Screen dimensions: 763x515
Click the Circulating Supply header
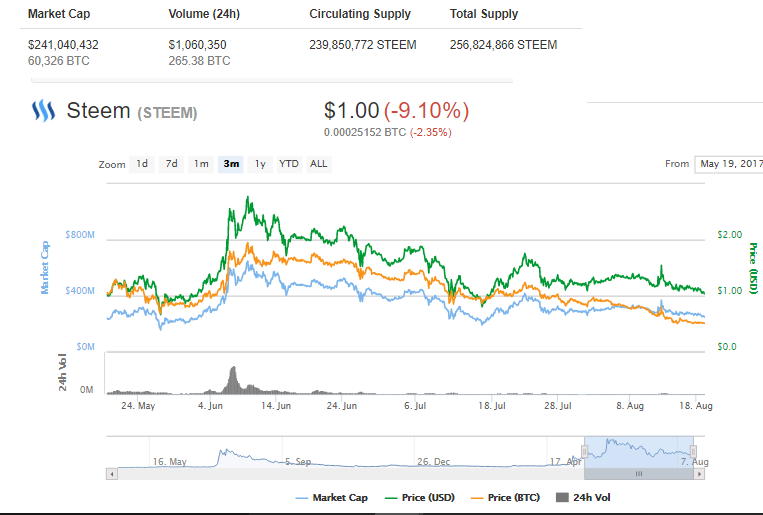click(360, 14)
